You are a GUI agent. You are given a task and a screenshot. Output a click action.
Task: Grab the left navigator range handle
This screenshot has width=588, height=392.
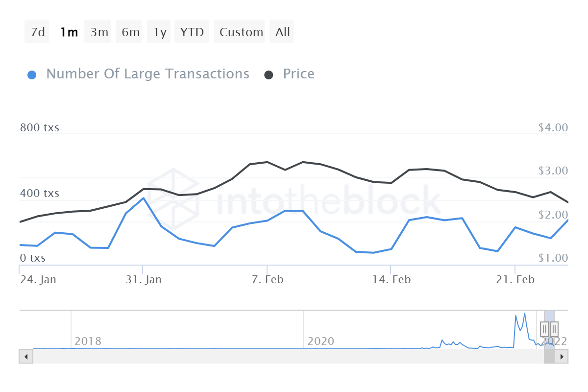[544, 329]
